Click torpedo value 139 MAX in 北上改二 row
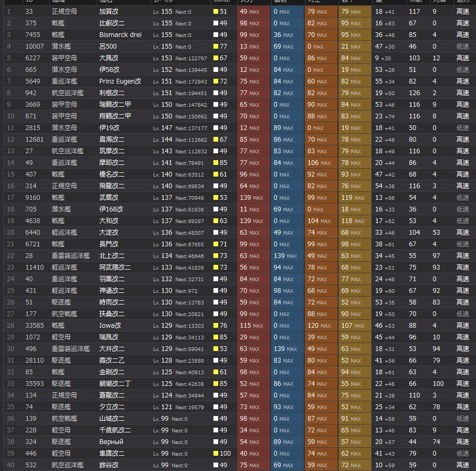Image resolution: width=476 pixels, height=471 pixels. tap(285, 256)
